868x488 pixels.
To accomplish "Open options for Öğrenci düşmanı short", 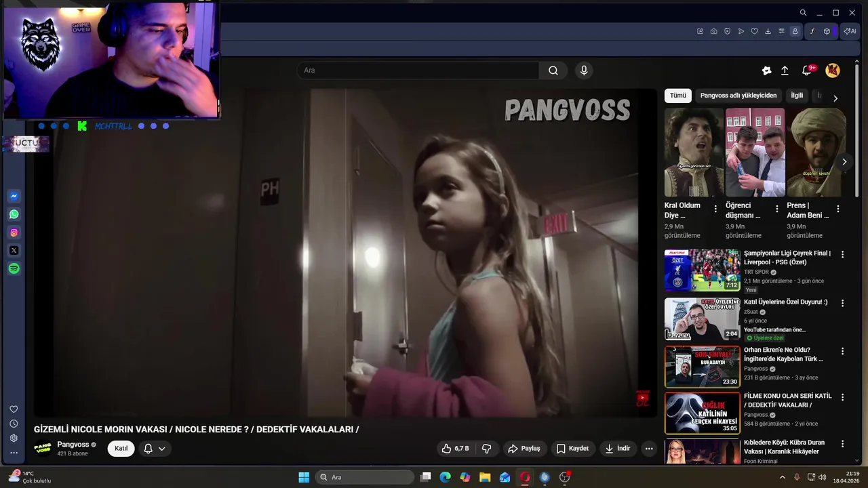I will (x=776, y=209).
